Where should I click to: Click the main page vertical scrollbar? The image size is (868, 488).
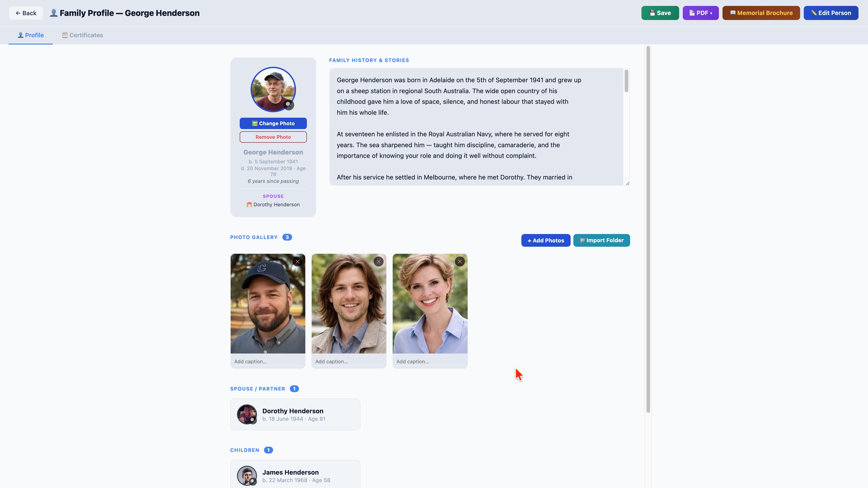pyautogui.click(x=648, y=229)
